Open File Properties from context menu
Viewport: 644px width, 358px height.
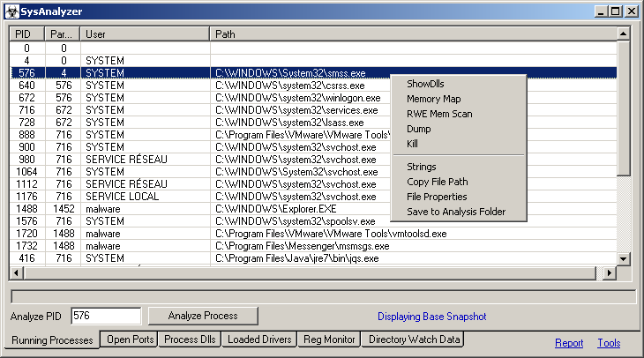437,197
